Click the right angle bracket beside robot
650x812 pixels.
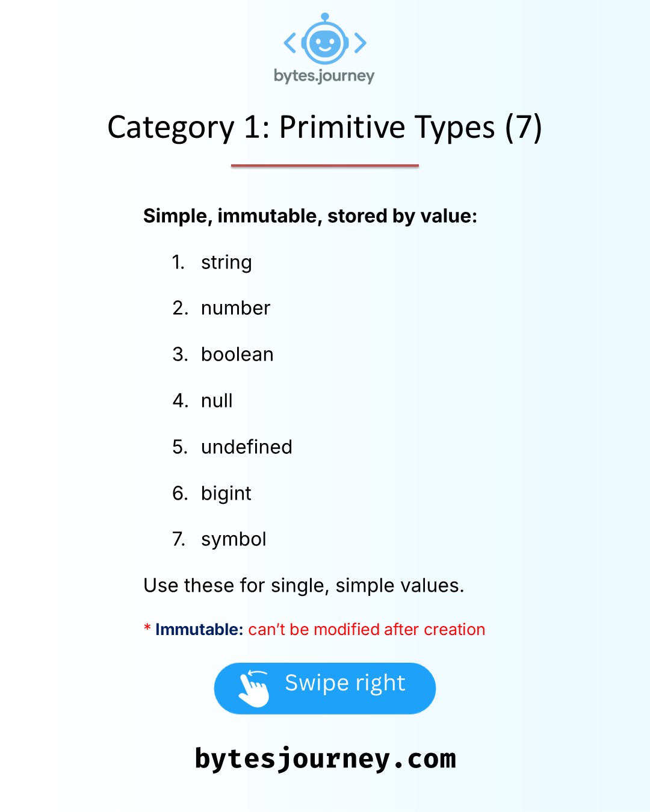360,43
